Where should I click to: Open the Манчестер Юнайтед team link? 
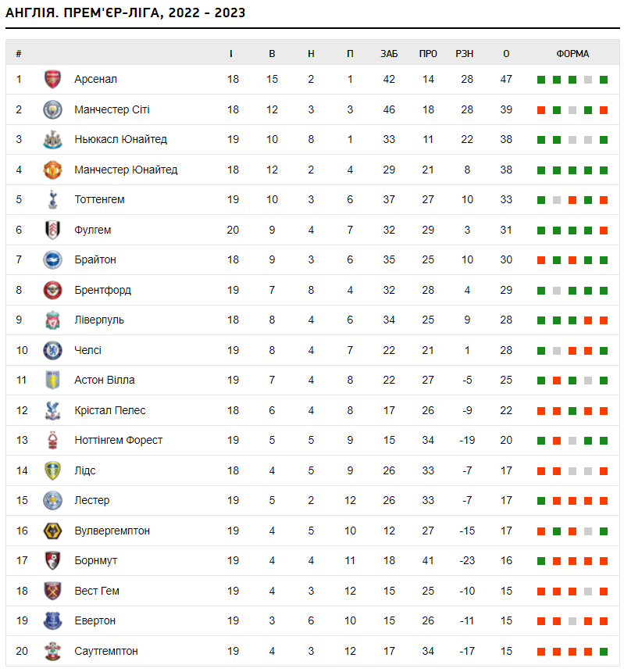126,170
